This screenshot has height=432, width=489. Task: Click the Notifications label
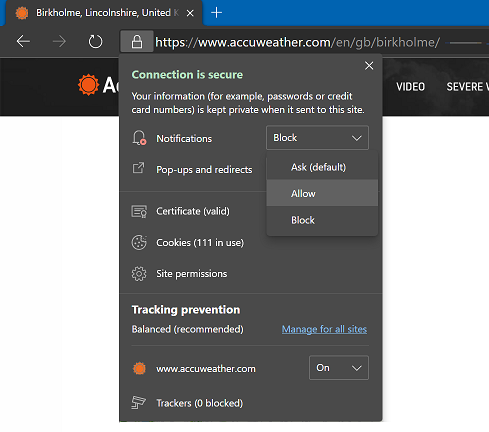[184, 138]
